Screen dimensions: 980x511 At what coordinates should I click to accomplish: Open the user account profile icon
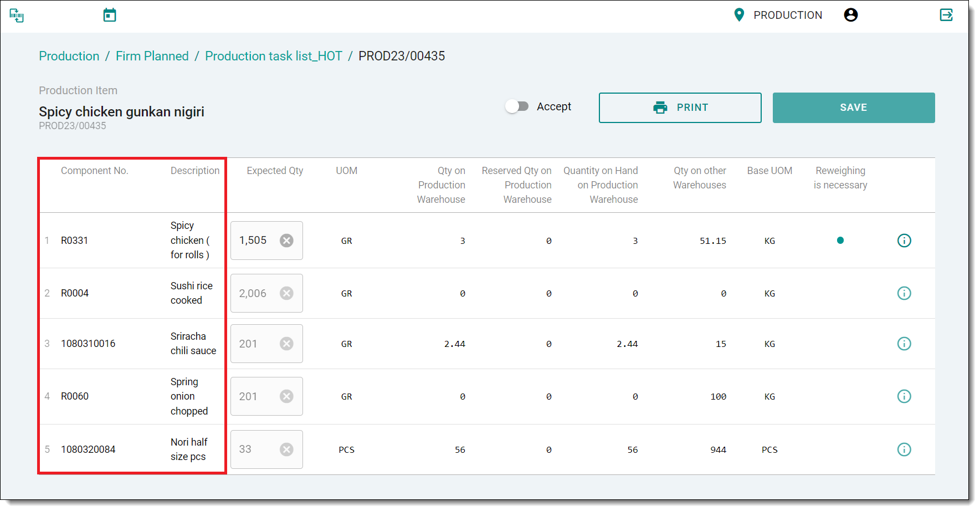850,15
